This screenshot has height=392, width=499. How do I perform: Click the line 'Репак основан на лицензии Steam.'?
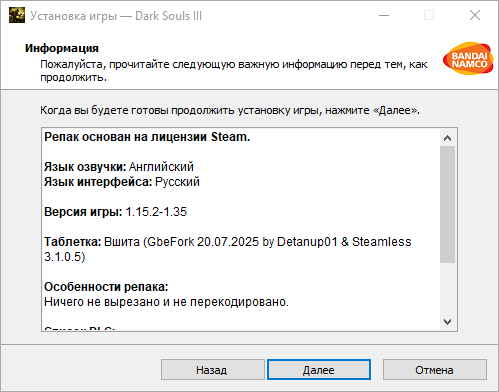(147, 137)
